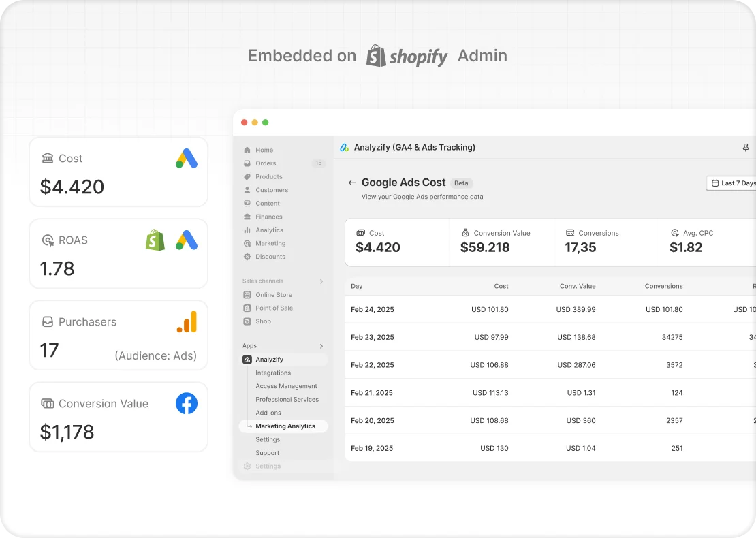The width and height of the screenshot is (756, 538).
Task: Click the Cost column header
Action: (501, 286)
